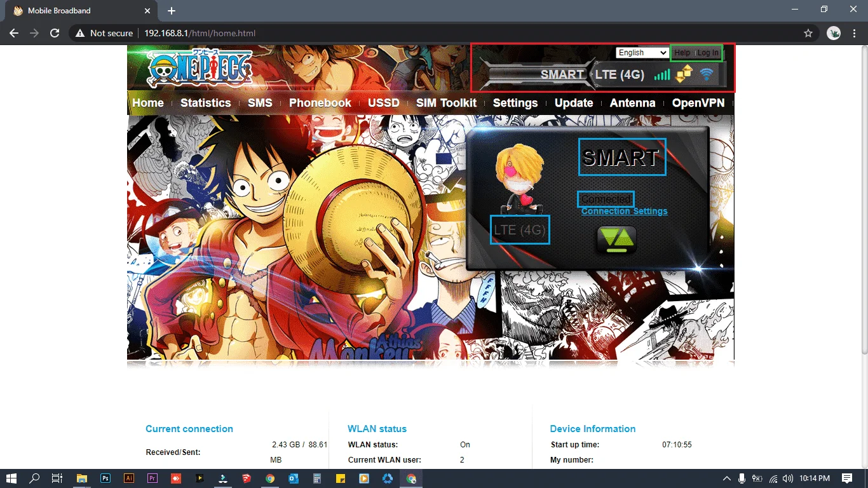Launch Adobe Illustrator from the taskbar
Viewport: 868px width, 488px height.
click(x=129, y=478)
